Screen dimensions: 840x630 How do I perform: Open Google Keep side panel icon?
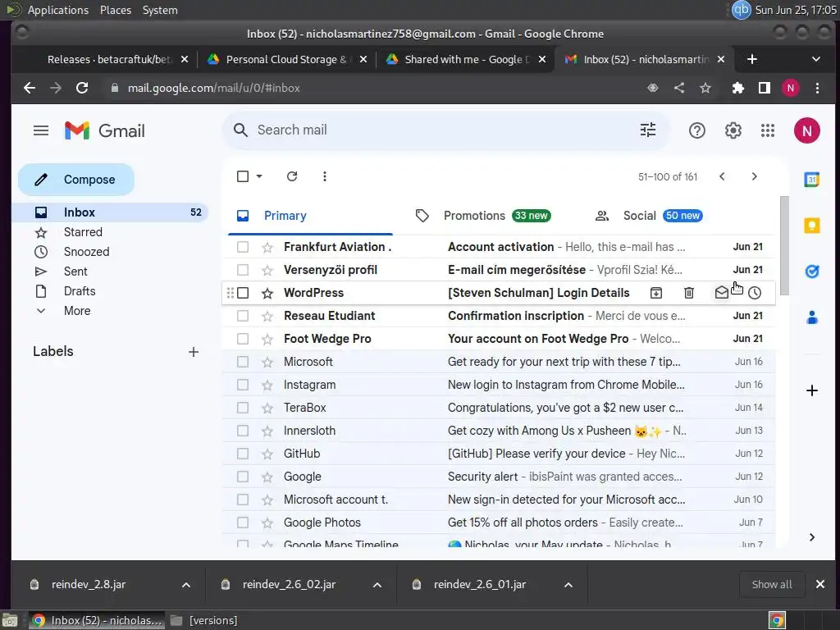812,226
